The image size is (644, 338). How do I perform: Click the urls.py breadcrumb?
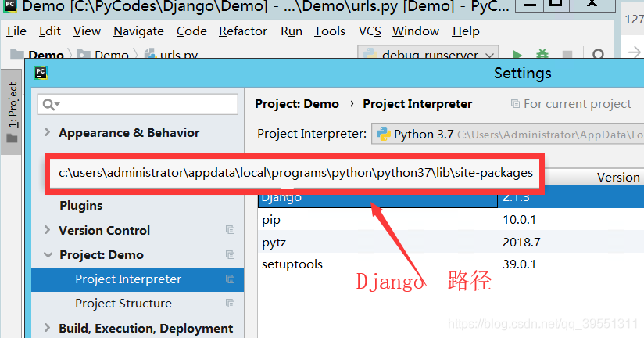[171, 54]
